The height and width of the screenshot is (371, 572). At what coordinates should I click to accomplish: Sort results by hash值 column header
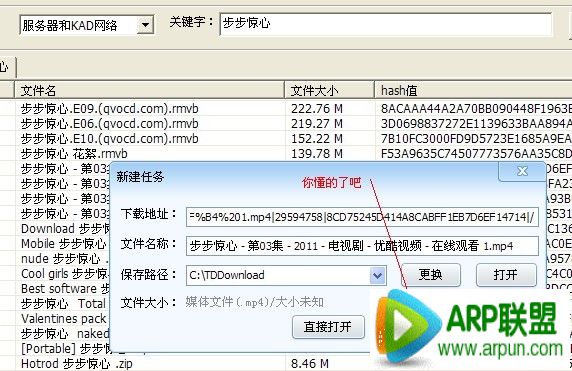tap(474, 90)
